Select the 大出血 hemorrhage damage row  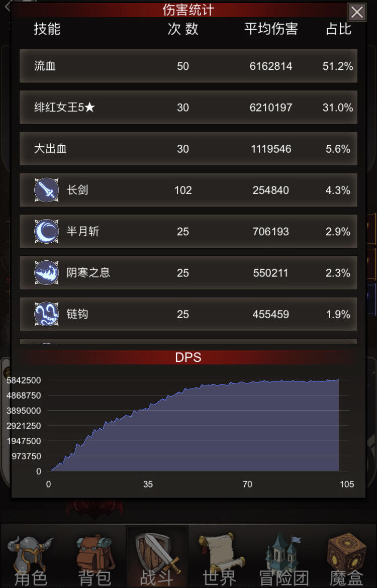pyautogui.click(x=189, y=148)
